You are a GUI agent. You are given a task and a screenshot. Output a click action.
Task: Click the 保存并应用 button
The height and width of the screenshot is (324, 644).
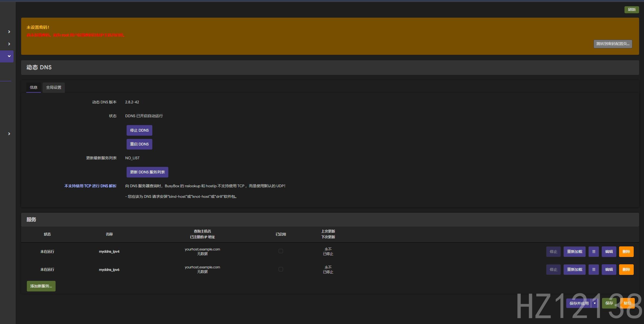pyautogui.click(x=579, y=303)
